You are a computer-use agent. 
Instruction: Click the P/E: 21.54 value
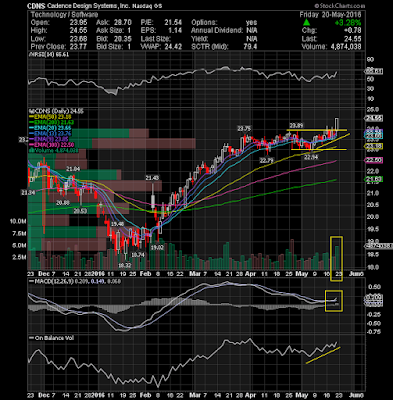pyautogui.click(x=161, y=23)
